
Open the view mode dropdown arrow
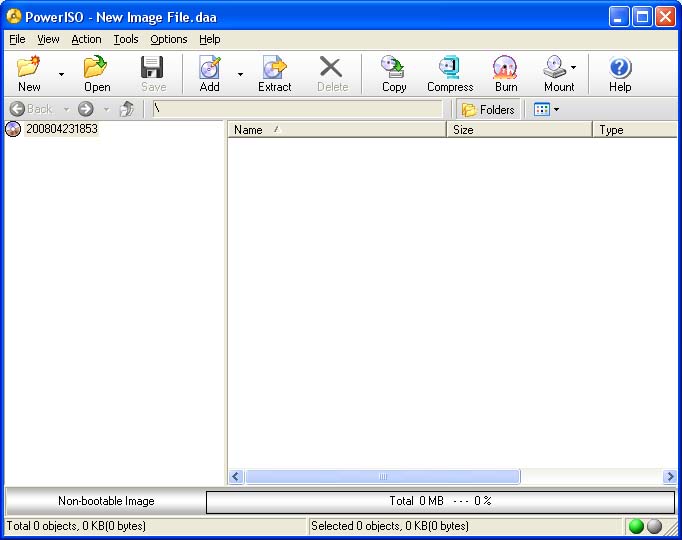click(556, 110)
